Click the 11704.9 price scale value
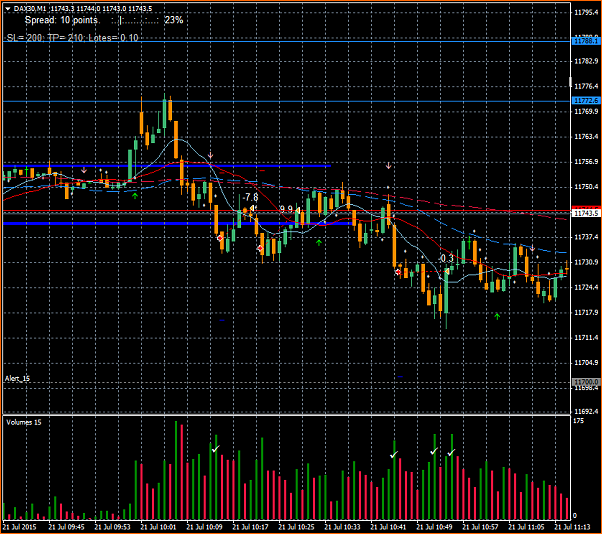Screen dimensions: 602x534 pos(586,362)
